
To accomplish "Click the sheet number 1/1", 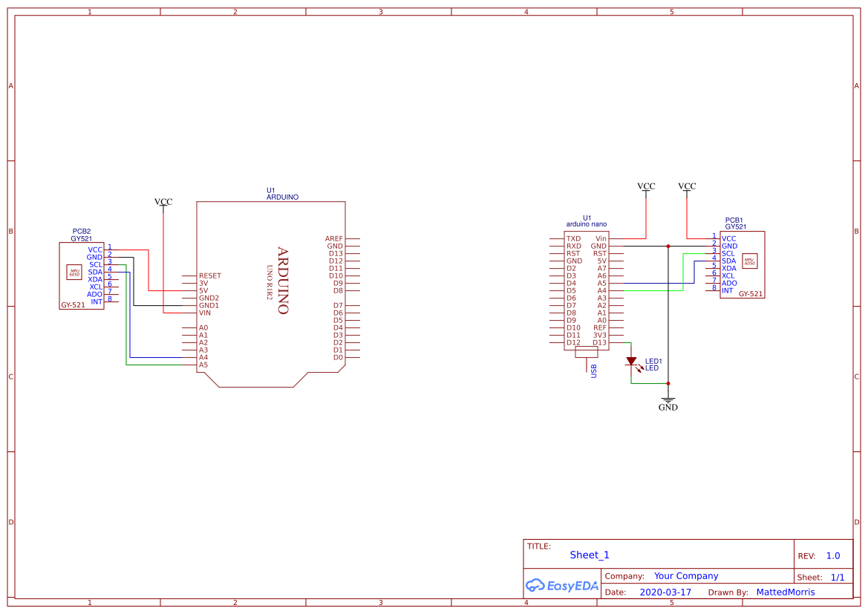I will [x=838, y=577].
